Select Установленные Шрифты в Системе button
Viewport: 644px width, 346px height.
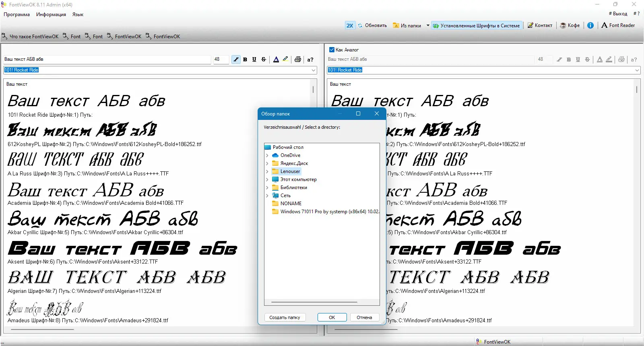point(477,25)
